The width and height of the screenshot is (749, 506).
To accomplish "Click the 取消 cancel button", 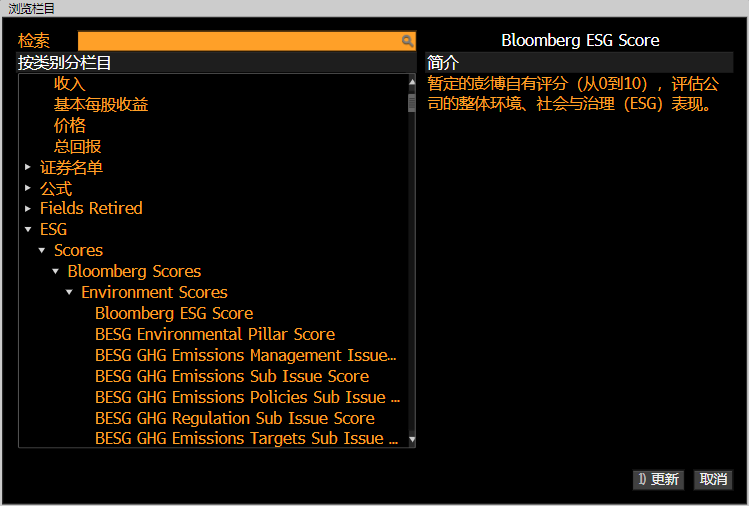I will [713, 479].
